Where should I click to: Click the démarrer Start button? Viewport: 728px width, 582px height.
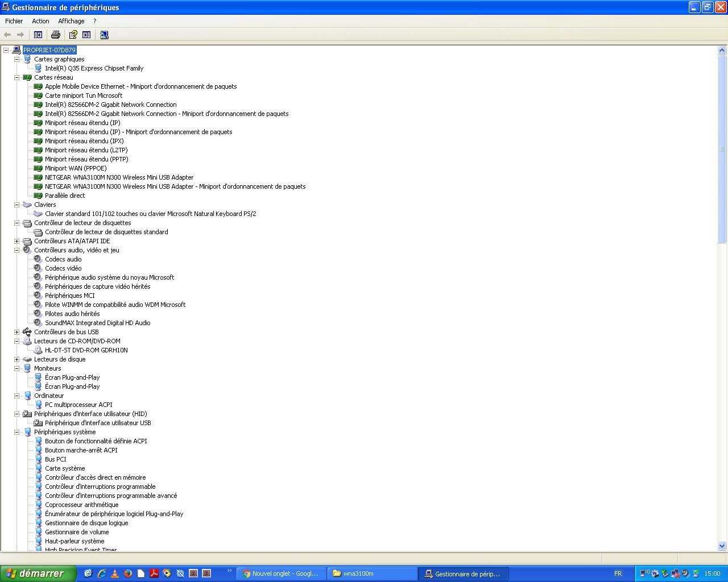(38, 573)
